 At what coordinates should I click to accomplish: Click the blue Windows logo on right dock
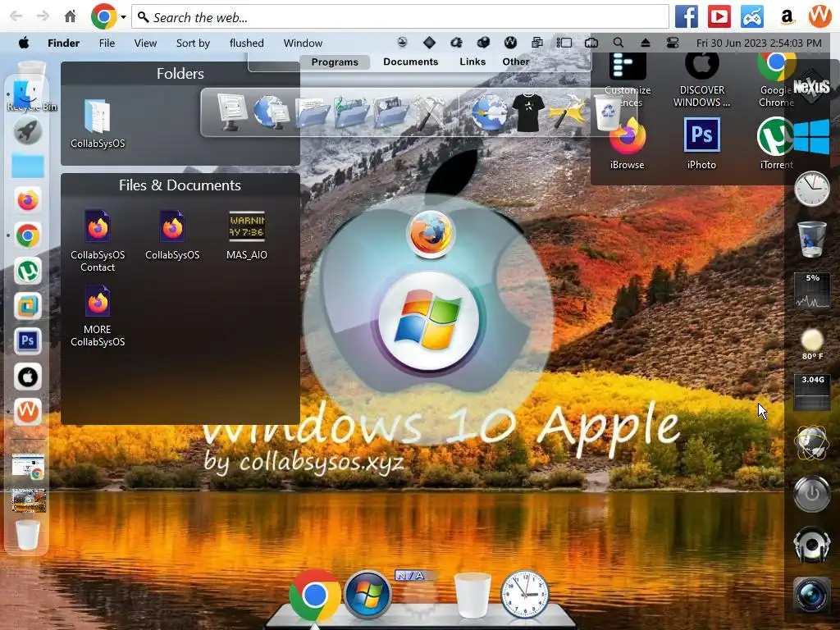[811, 137]
